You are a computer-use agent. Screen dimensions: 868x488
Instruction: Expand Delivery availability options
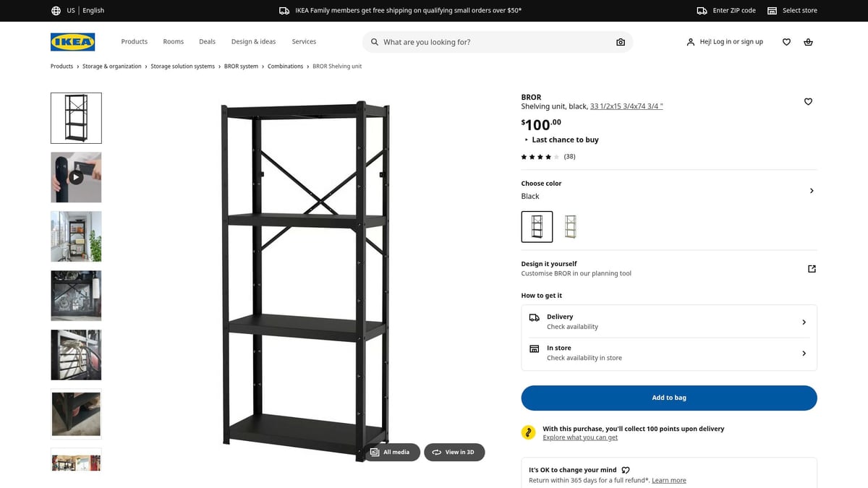[x=804, y=322]
